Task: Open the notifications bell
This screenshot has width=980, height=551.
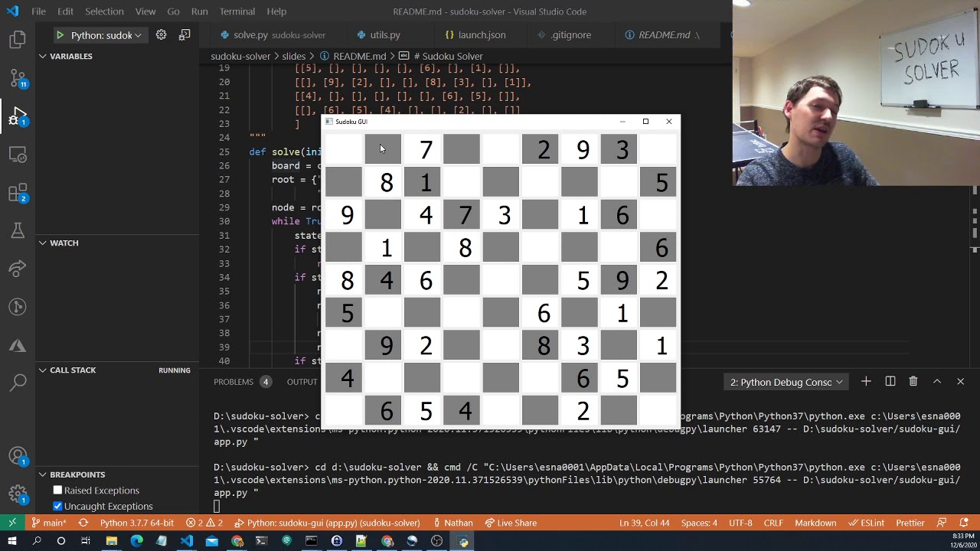Action: (x=964, y=523)
